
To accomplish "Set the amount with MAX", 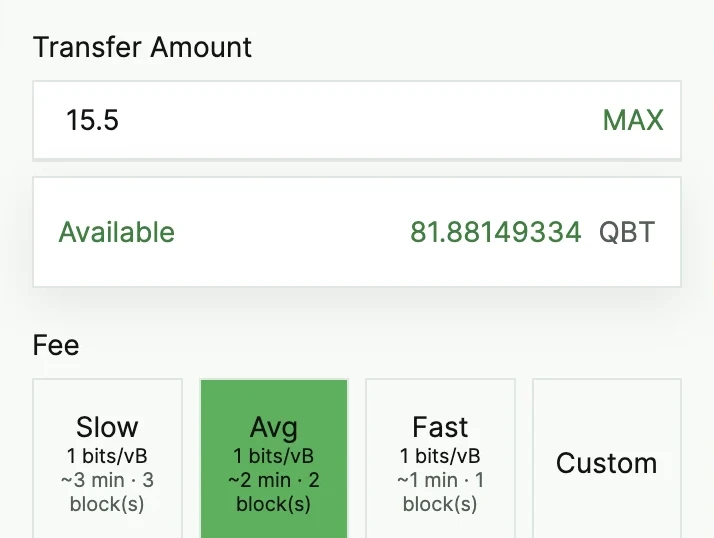I will point(632,120).
